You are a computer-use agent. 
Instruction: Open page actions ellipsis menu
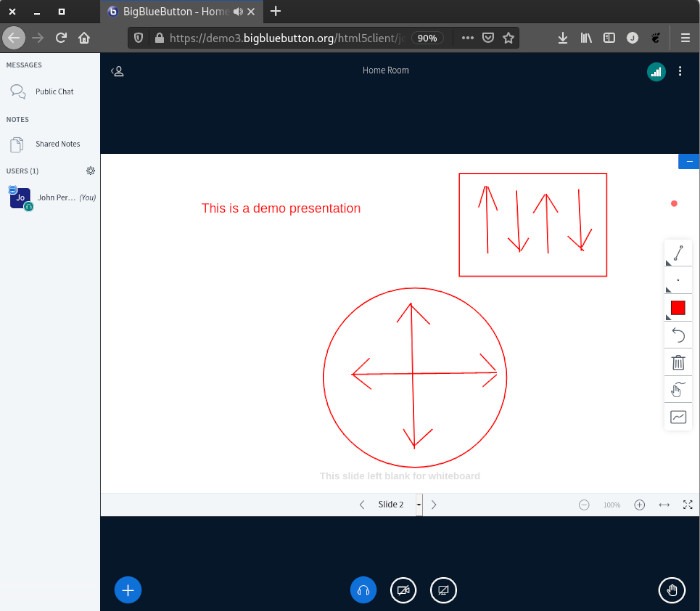(467, 38)
